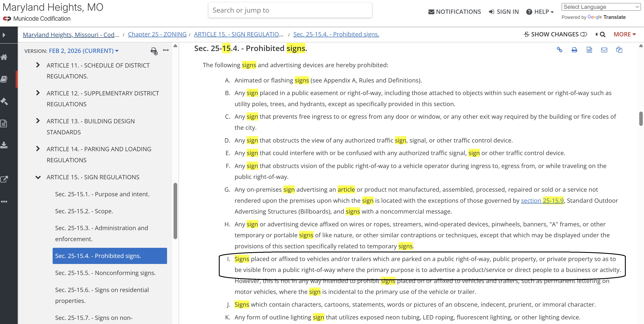This screenshot has width=644, height=324.
Task: Toggle table of contents width arrows
Action: [166, 50]
